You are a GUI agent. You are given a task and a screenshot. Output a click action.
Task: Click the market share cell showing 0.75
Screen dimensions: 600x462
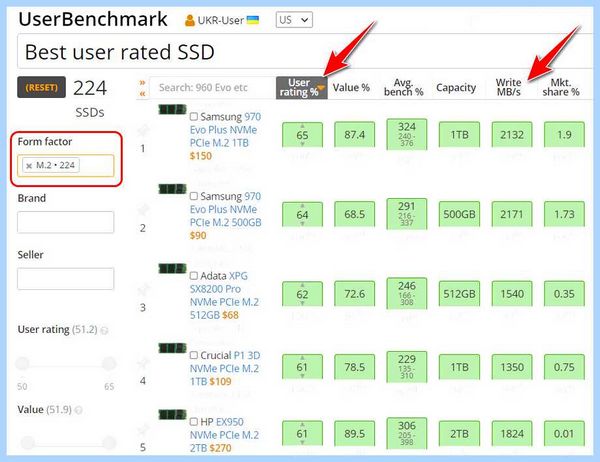point(564,367)
